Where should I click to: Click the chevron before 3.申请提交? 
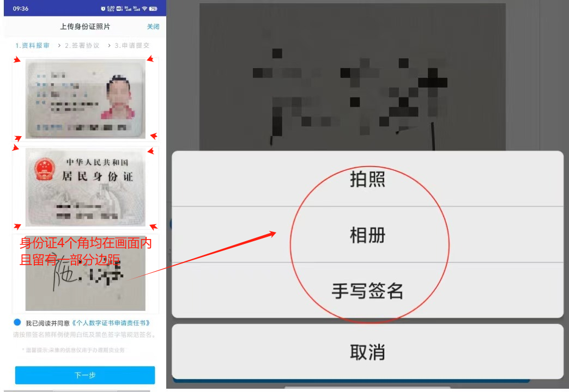108,46
